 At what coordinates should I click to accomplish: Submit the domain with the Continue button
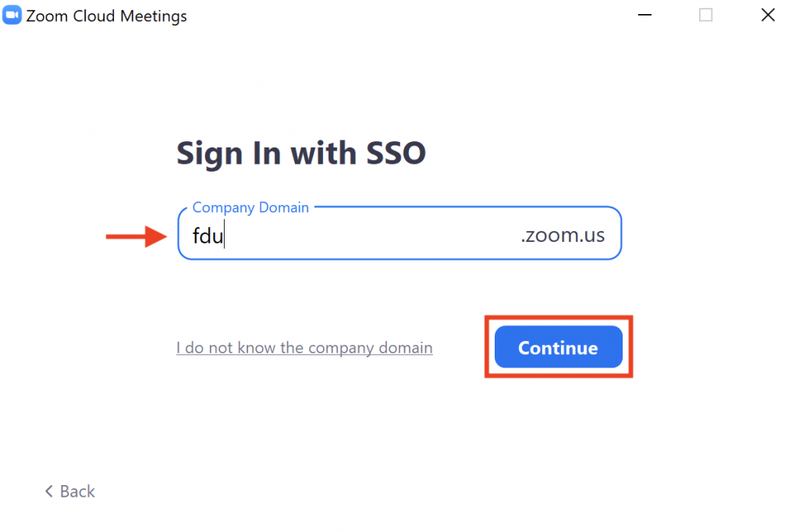pyautogui.click(x=559, y=347)
